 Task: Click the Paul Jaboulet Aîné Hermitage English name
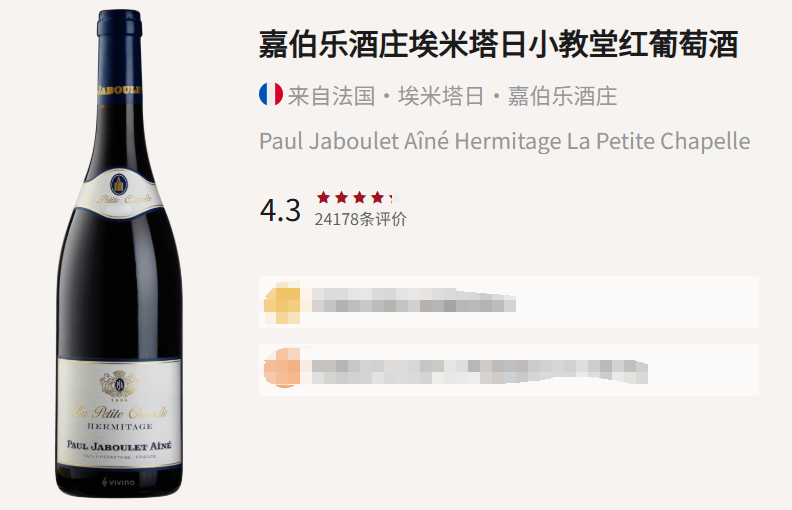(x=505, y=141)
